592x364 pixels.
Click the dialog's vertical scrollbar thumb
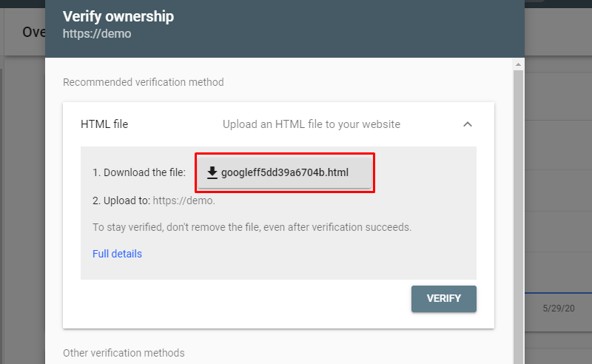point(518,215)
